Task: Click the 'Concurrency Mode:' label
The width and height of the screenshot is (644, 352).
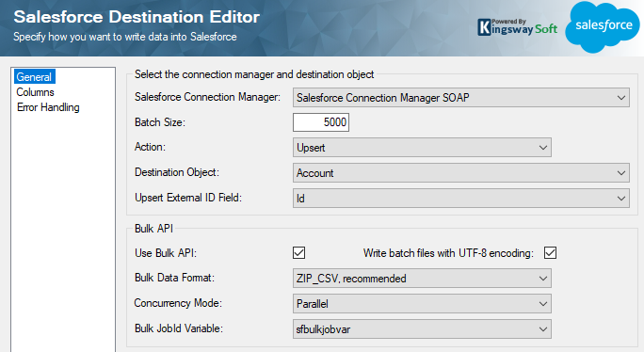Action: (x=178, y=303)
